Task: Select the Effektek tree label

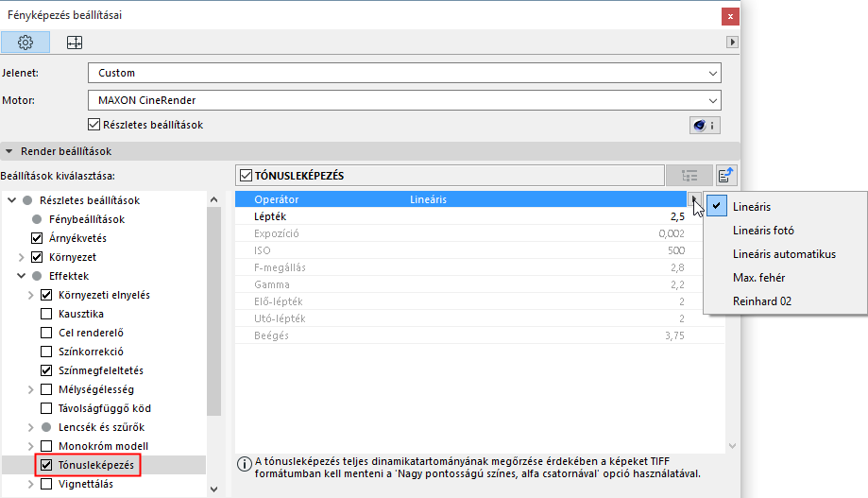Action: 69,276
